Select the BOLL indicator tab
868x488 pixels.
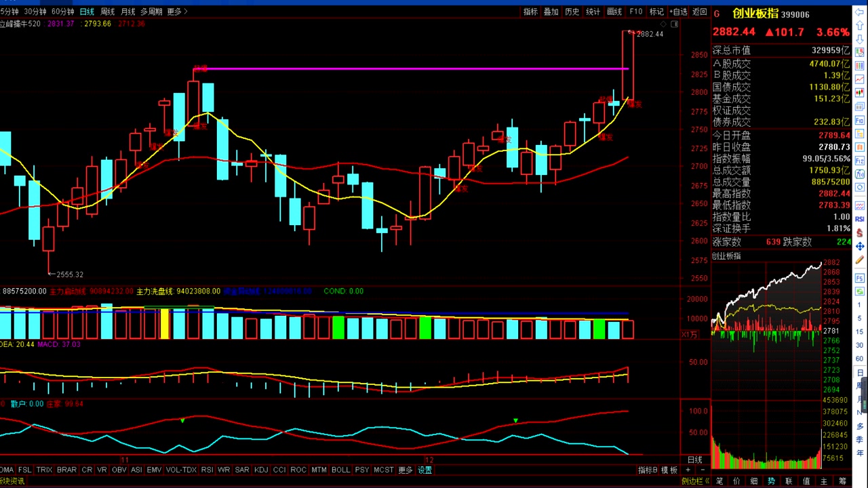[340, 470]
